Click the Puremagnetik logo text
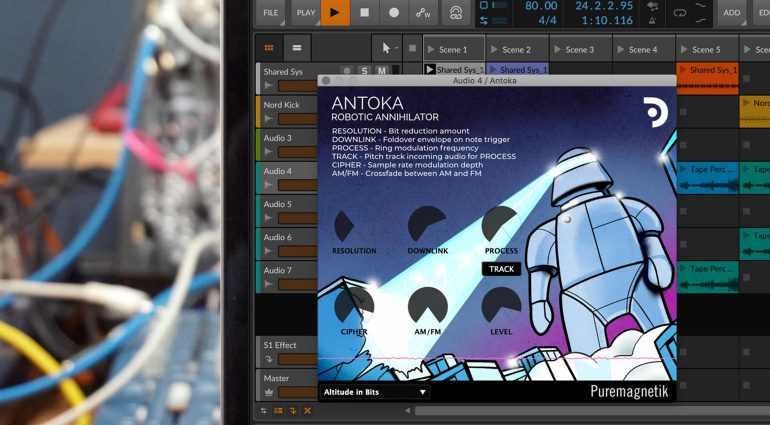This screenshot has width=770, height=425. (629, 392)
